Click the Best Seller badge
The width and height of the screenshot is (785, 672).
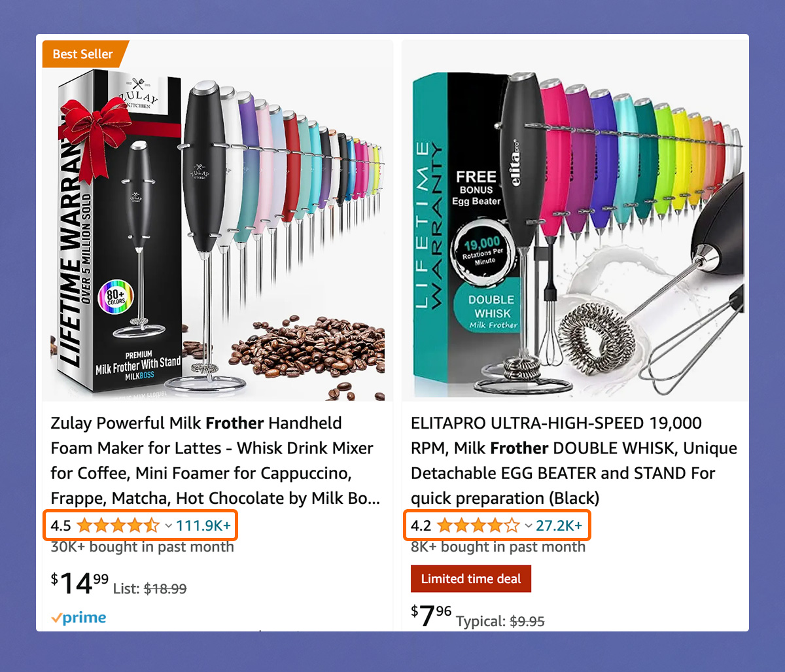pos(84,54)
